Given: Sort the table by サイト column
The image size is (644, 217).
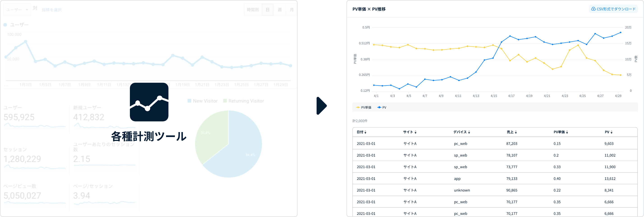Looking at the screenshot, I should (x=409, y=132).
